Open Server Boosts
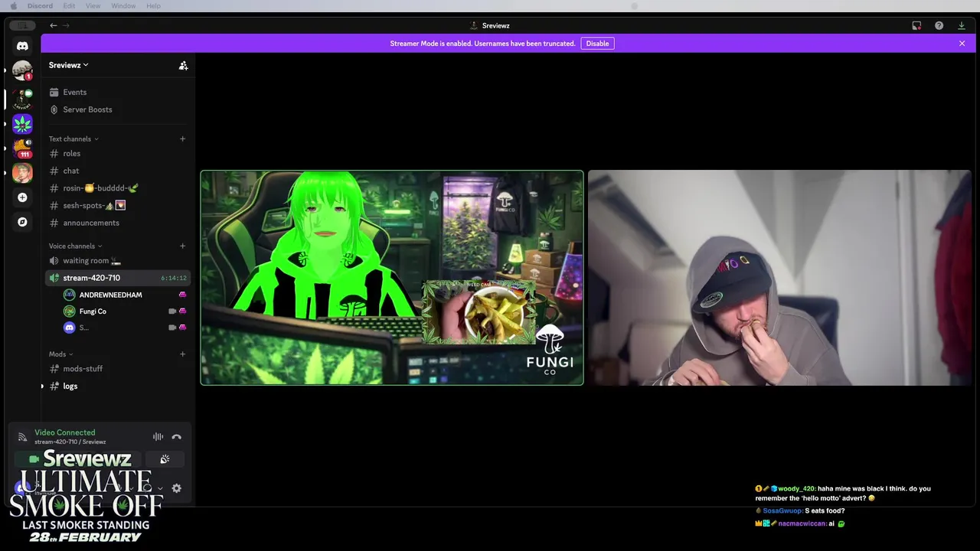The height and width of the screenshot is (551, 980). [118, 109]
